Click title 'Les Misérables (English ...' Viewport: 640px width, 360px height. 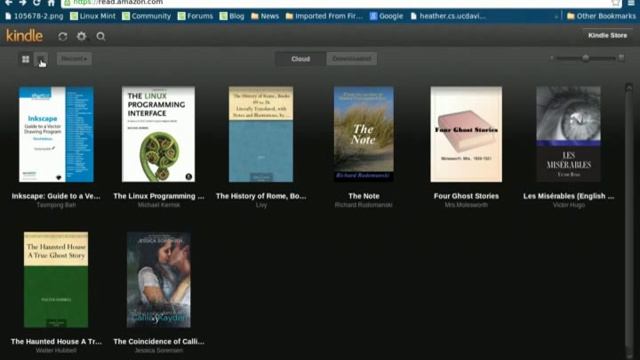(569, 196)
